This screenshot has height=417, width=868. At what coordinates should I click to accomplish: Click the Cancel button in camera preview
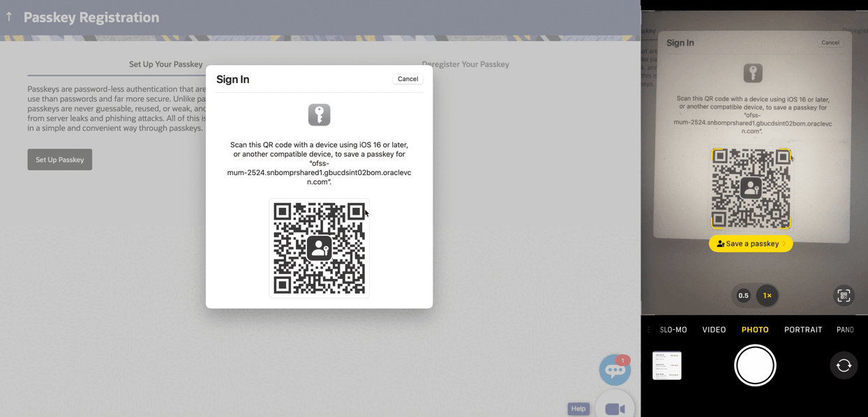click(x=830, y=43)
